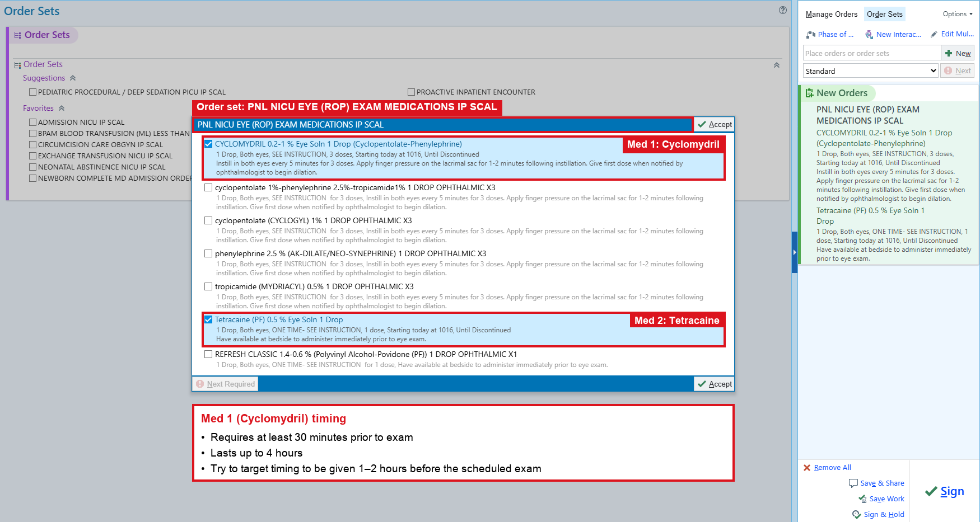Click CYCLOMYDRIL order in New Orders sidebar

click(894, 165)
